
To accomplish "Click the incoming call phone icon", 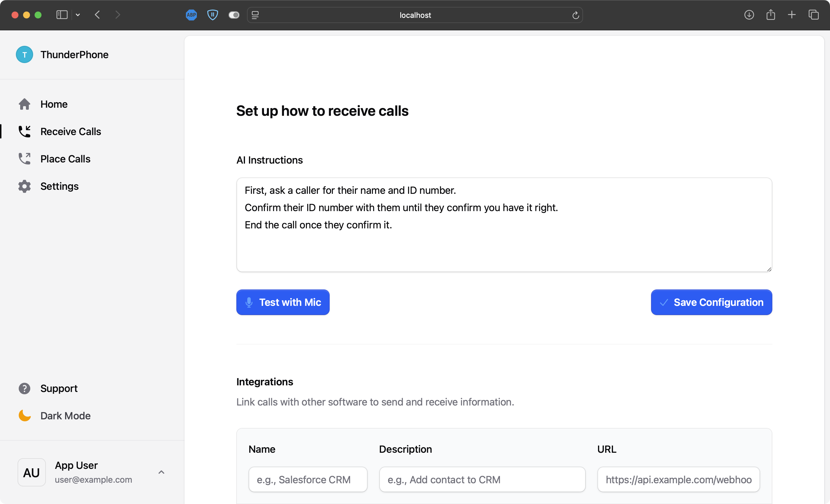I will pos(24,131).
